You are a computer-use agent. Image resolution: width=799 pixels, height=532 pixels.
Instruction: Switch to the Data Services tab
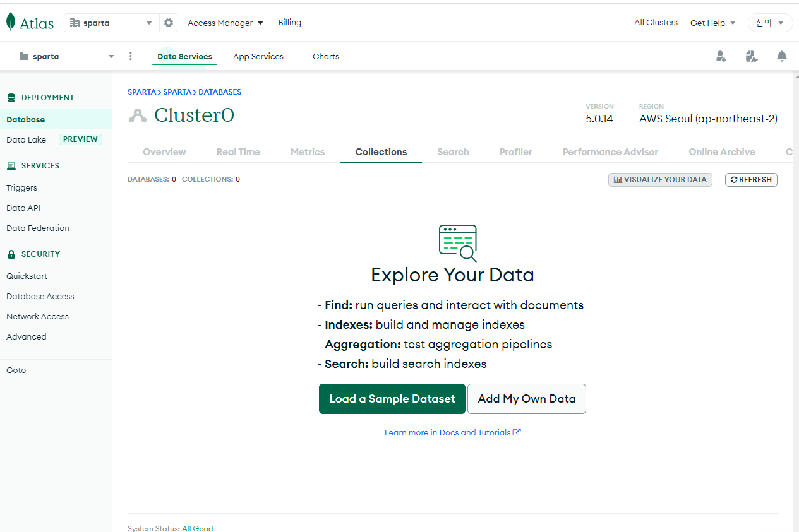coord(184,56)
